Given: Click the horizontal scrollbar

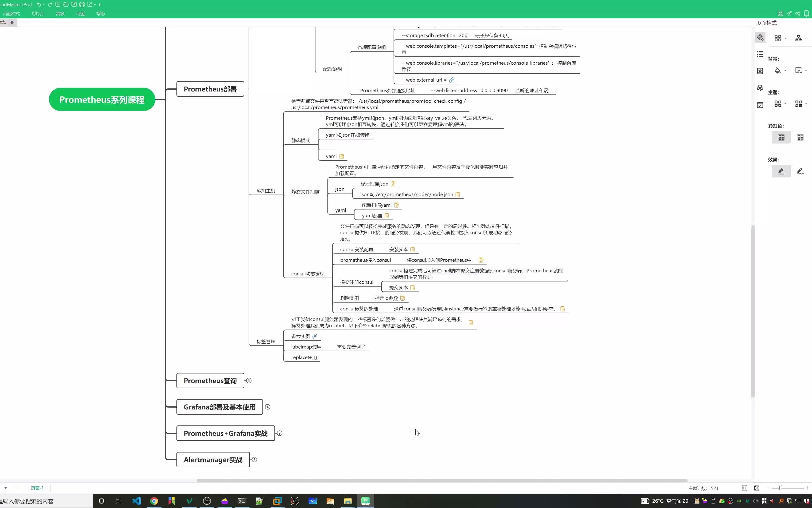Looking at the screenshot, I should tap(442, 481).
